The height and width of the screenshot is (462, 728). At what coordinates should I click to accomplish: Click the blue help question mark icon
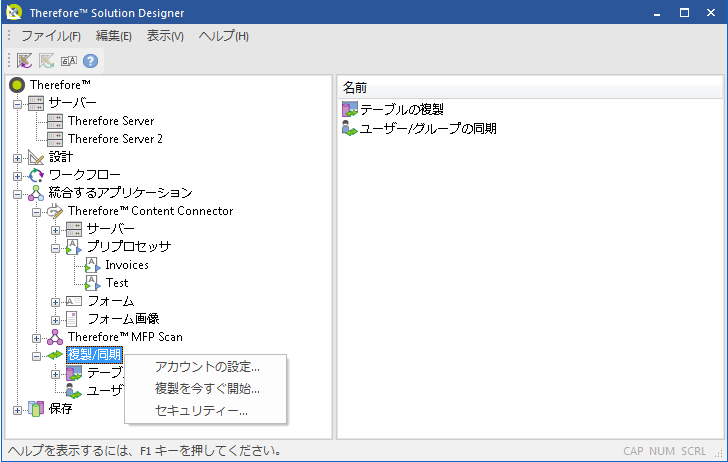click(x=90, y=61)
